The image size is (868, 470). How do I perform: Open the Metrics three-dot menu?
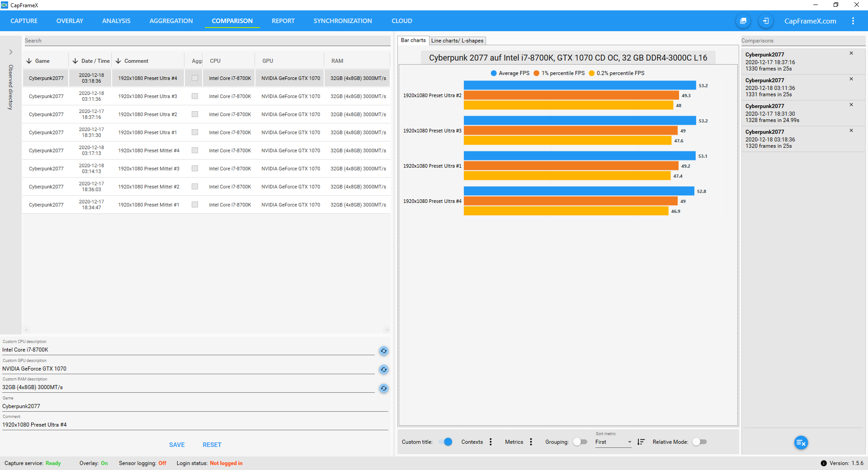[x=531, y=442]
